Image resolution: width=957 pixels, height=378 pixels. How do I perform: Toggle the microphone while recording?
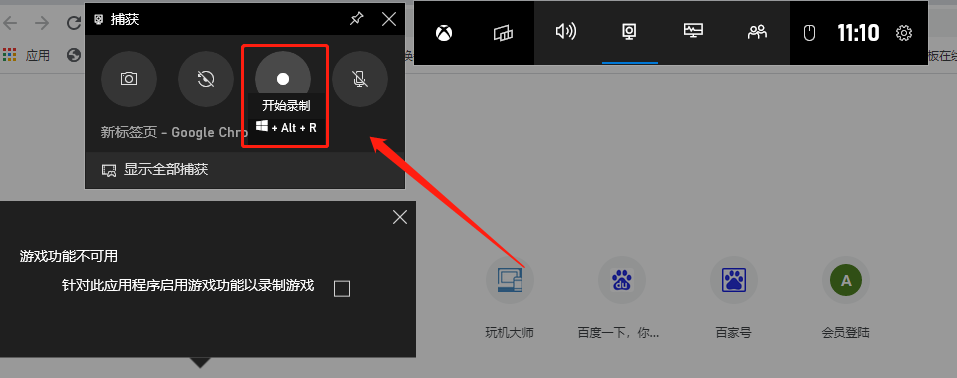pyautogui.click(x=360, y=79)
